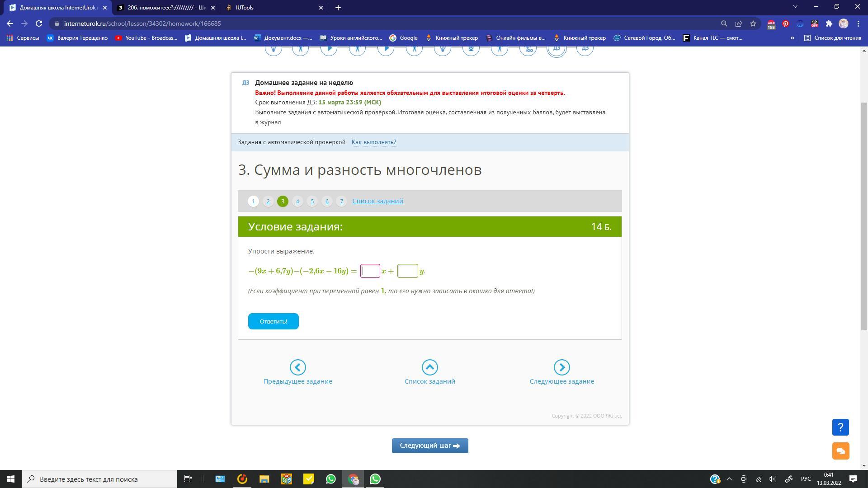Select task number 4 circle
Viewport: 868px width, 488px height.
click(297, 202)
